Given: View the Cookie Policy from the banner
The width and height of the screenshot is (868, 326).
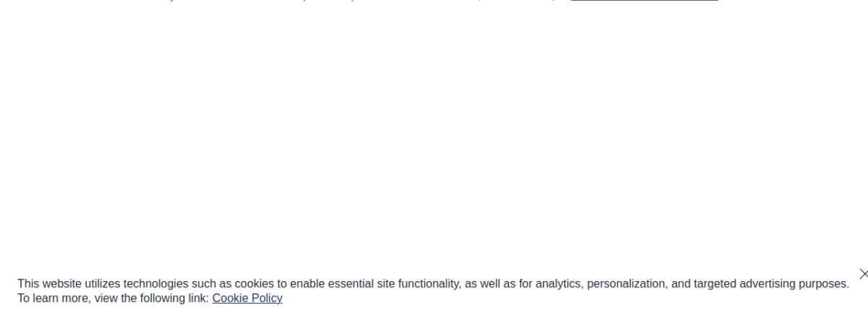Looking at the screenshot, I should pyautogui.click(x=247, y=298).
